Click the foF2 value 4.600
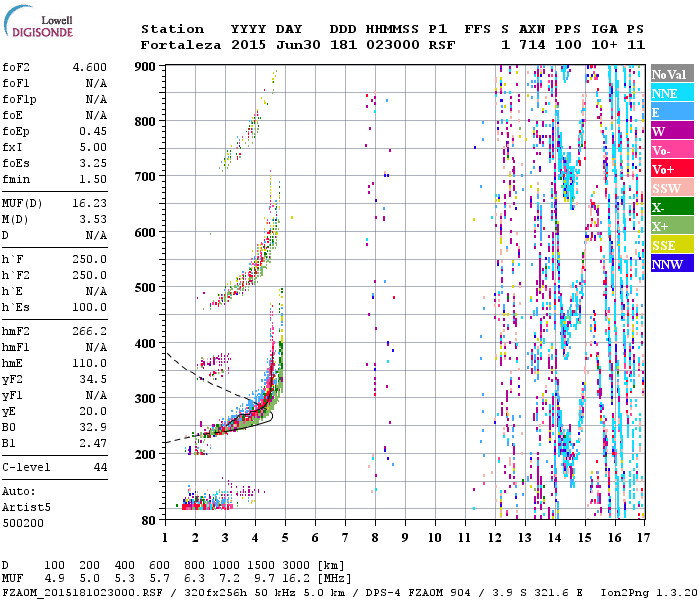This screenshot has height=600, width=700. (x=90, y=67)
